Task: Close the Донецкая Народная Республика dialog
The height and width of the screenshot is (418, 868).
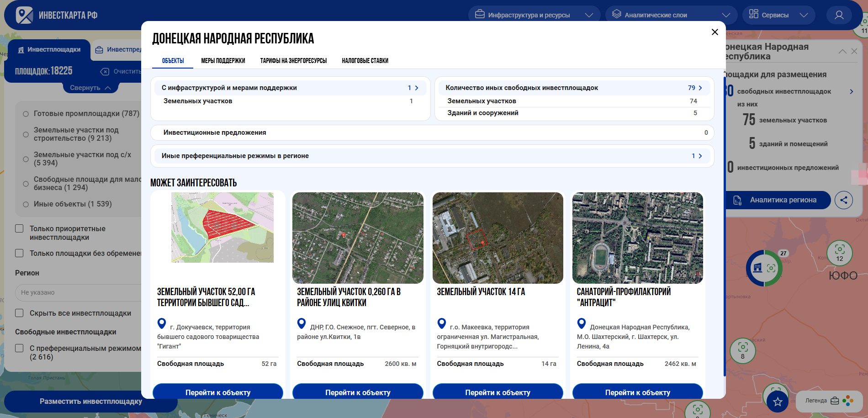Action: tap(715, 32)
